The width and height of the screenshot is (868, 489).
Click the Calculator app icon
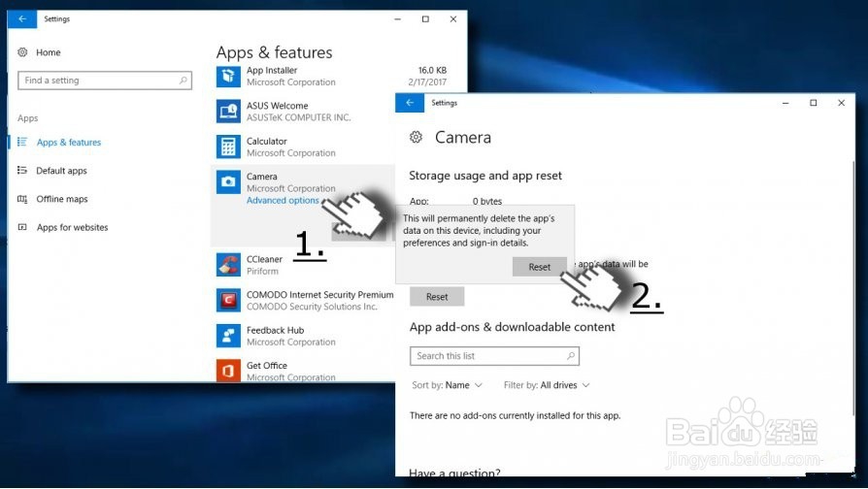[x=228, y=147]
